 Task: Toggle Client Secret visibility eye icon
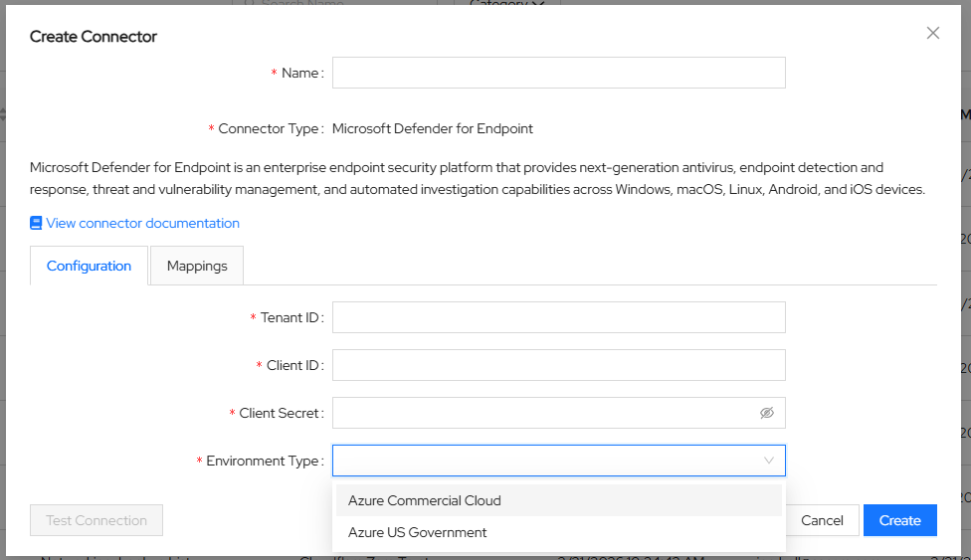767,413
